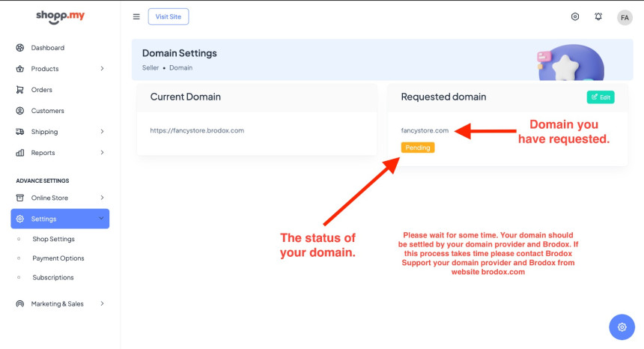Viewport: 644px width, 349px height.
Task: Open Subscriptions submenu item
Action: [x=52, y=277]
